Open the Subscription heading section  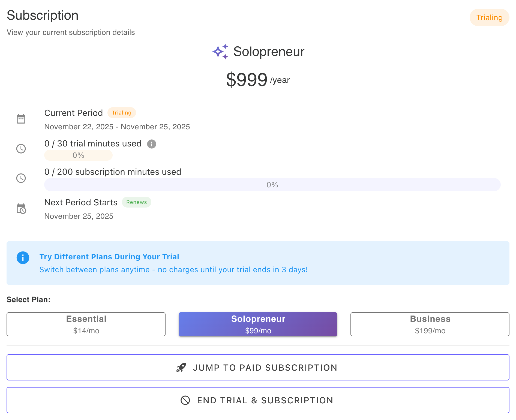(43, 15)
